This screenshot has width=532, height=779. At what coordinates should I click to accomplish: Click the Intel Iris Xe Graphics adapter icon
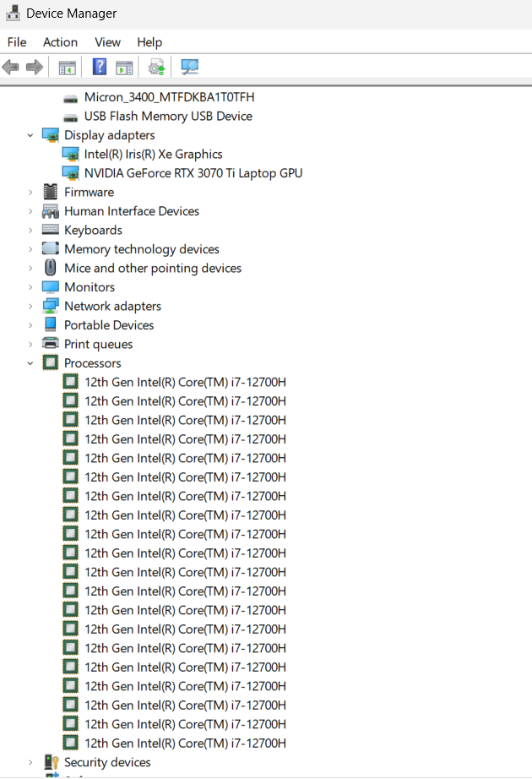point(71,155)
